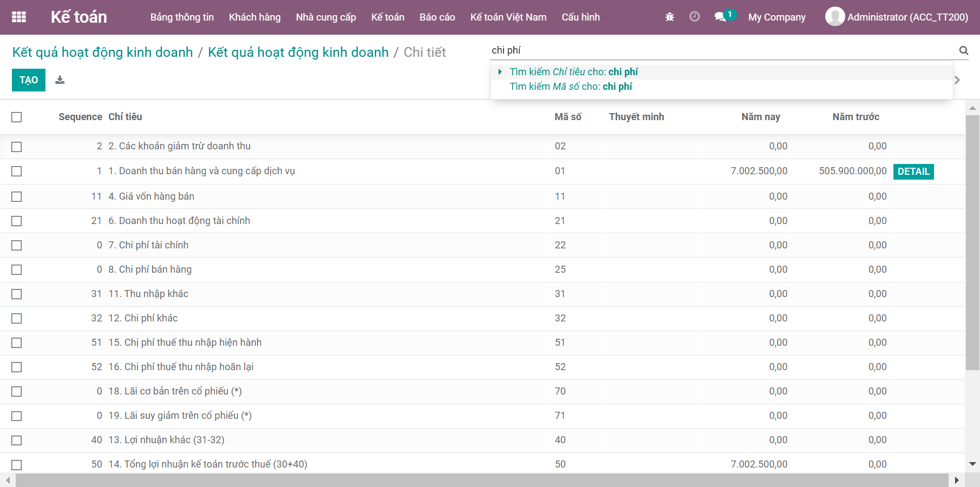Check the row '1. Doanh thu bán hàng'
The width and height of the screenshot is (980, 487).
[17, 172]
